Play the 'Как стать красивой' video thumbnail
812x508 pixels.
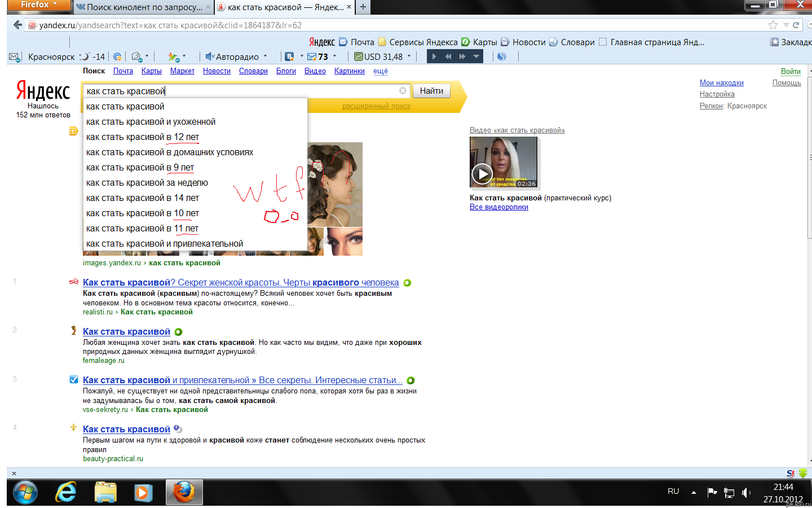click(504, 162)
